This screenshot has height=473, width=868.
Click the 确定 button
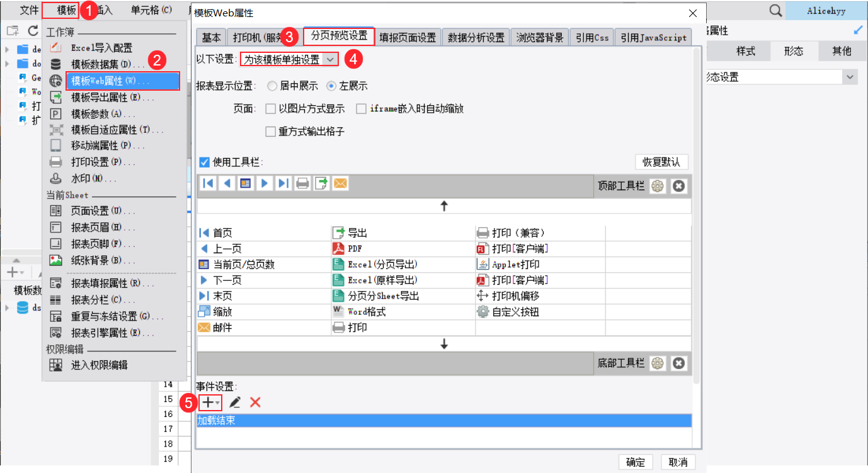(x=636, y=462)
